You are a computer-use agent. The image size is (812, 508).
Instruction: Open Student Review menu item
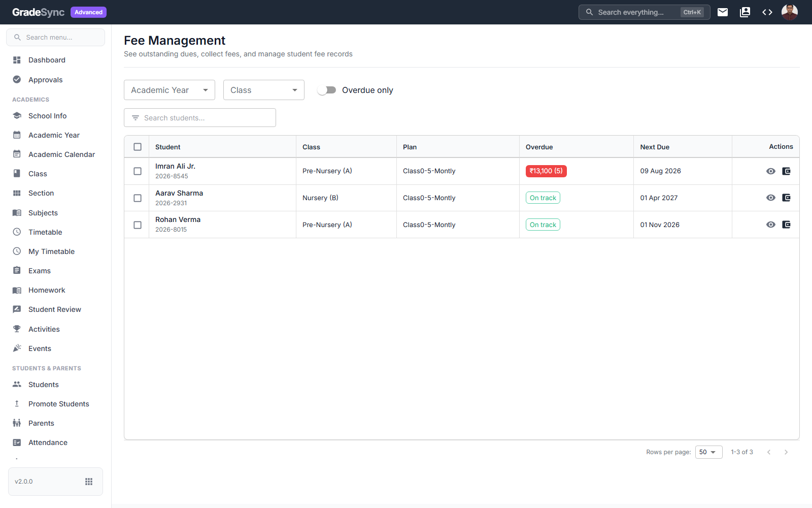[x=56, y=309]
